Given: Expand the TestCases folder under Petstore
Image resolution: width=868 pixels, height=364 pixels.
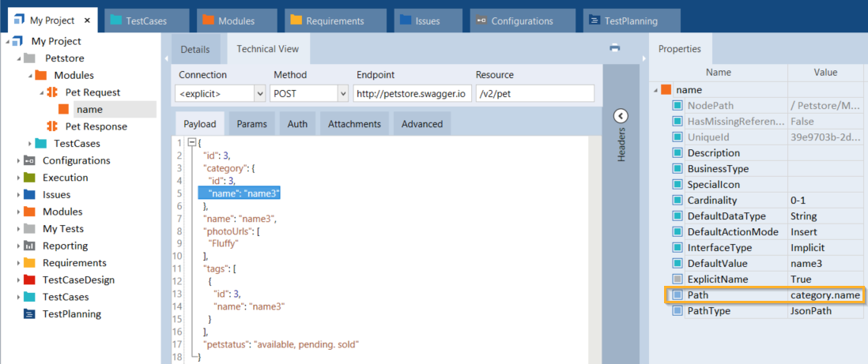Looking at the screenshot, I should tap(30, 144).
